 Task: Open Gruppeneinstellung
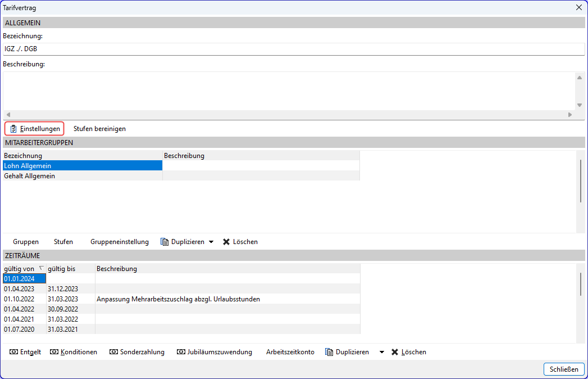tap(120, 242)
